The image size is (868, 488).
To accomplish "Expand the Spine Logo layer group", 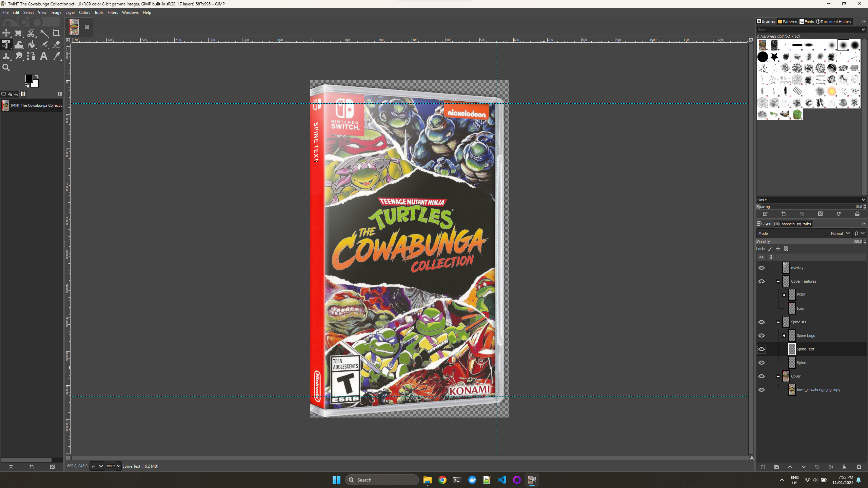I will coord(784,335).
